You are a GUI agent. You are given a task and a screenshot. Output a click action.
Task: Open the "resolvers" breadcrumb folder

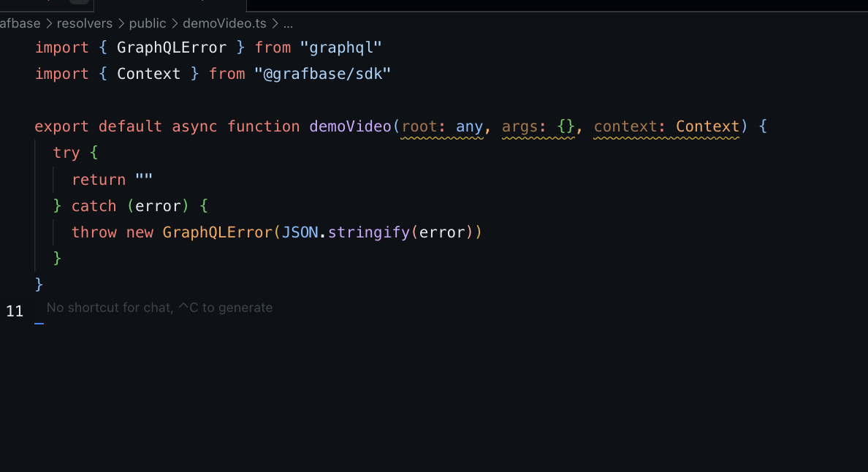click(x=84, y=23)
